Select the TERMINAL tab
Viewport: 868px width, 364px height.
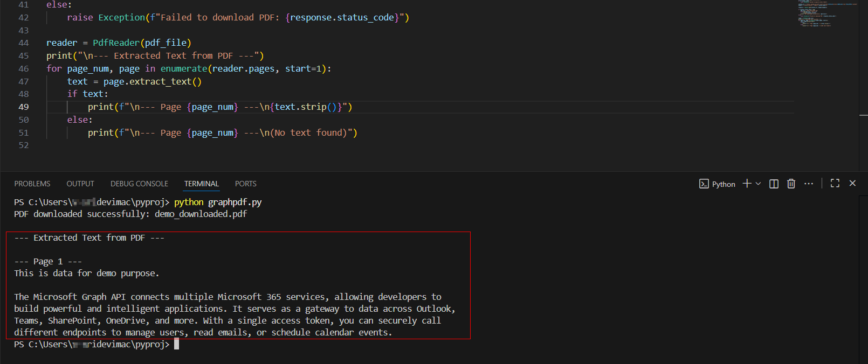click(x=202, y=184)
